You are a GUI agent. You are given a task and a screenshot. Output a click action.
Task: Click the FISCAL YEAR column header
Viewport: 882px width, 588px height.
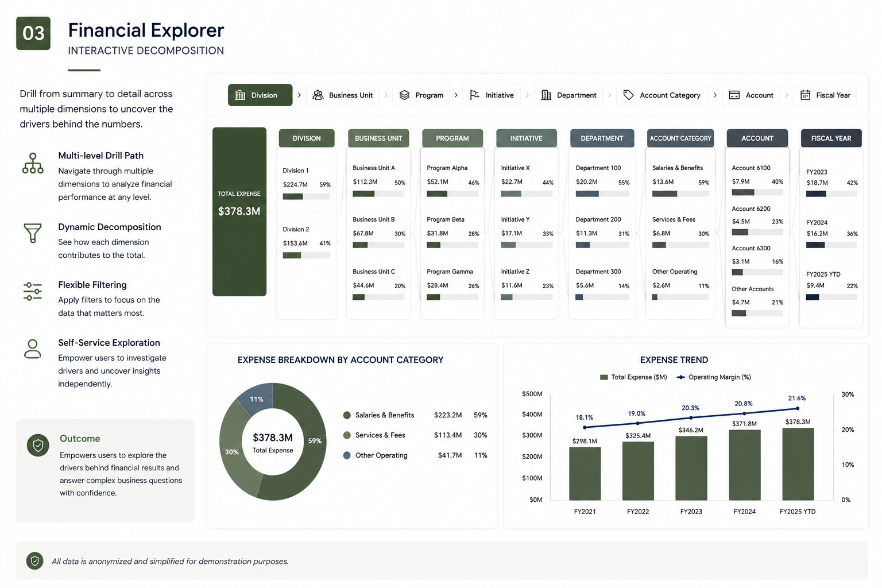[x=831, y=138]
